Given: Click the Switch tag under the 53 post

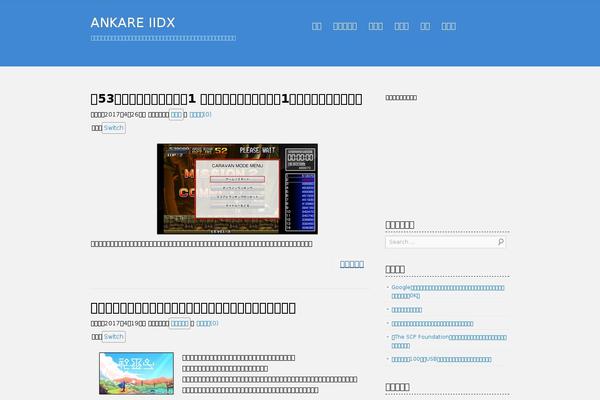Looking at the screenshot, I should coord(114,128).
